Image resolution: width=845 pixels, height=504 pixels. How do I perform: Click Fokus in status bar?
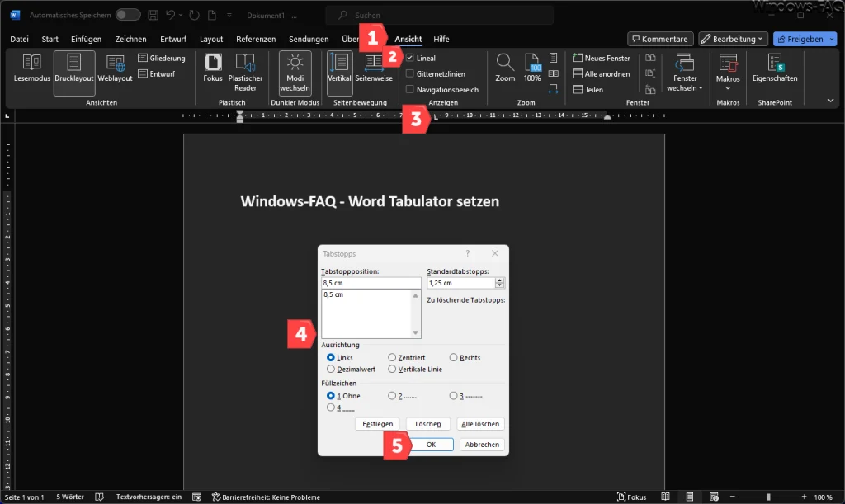[x=631, y=497]
